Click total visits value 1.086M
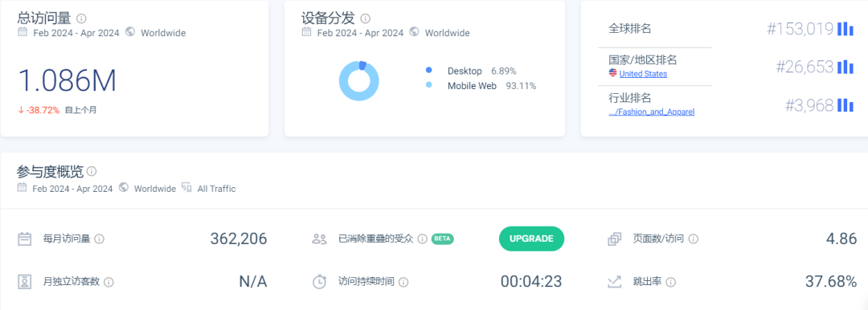Image resolution: width=868 pixels, height=310 pixels. tap(68, 81)
